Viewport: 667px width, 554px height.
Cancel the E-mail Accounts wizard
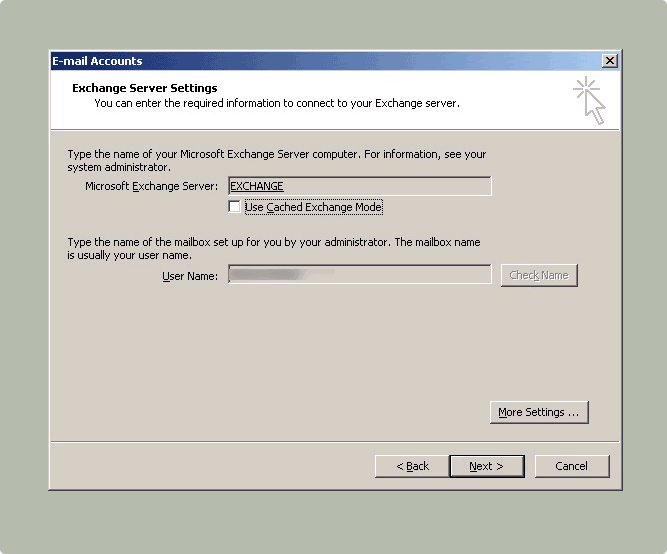572,466
